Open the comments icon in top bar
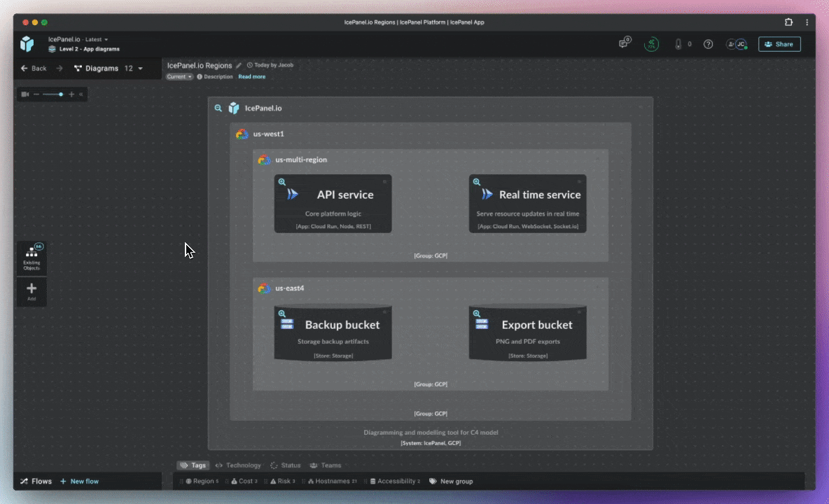 (x=624, y=44)
